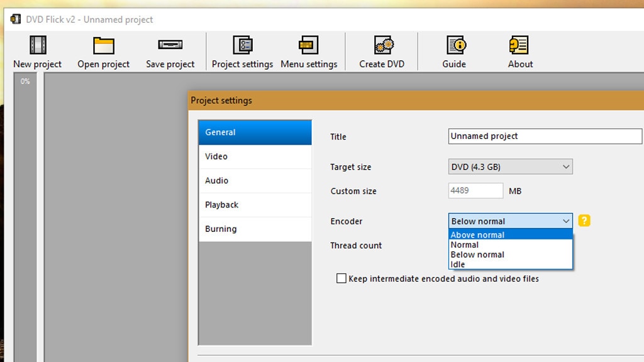The width and height of the screenshot is (644, 362).
Task: Click the Save project drive icon
Action: [170, 45]
